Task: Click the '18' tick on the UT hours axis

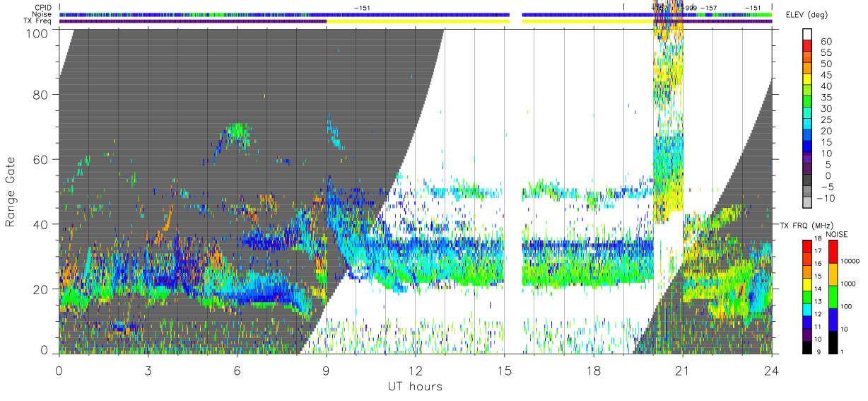Action: tap(594, 371)
